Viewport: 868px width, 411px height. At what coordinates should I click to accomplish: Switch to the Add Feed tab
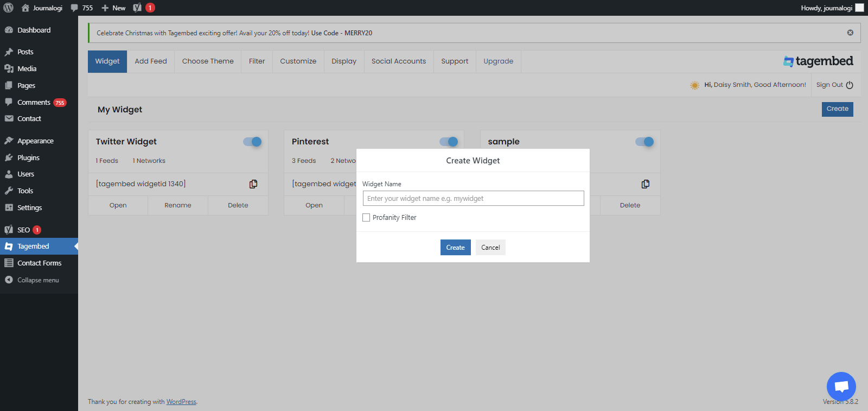tap(151, 61)
